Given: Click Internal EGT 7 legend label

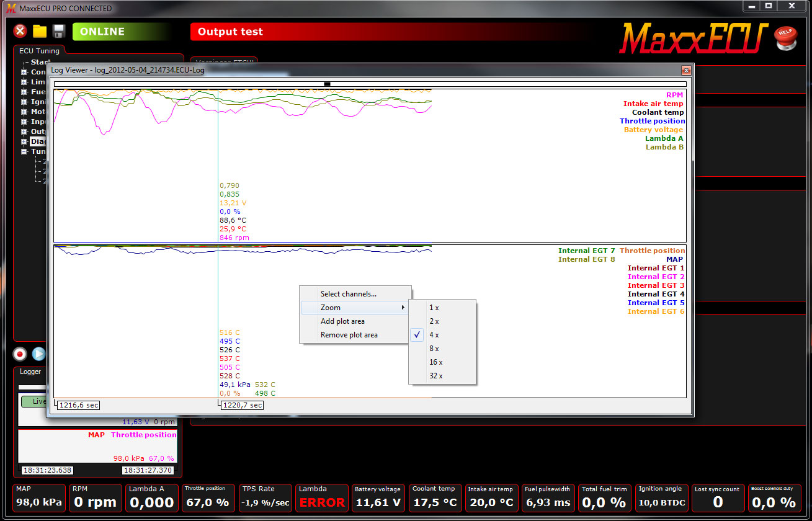Looking at the screenshot, I should 586,251.
